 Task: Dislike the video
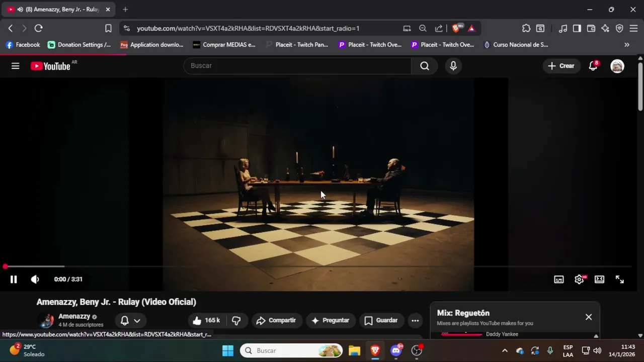point(236,320)
